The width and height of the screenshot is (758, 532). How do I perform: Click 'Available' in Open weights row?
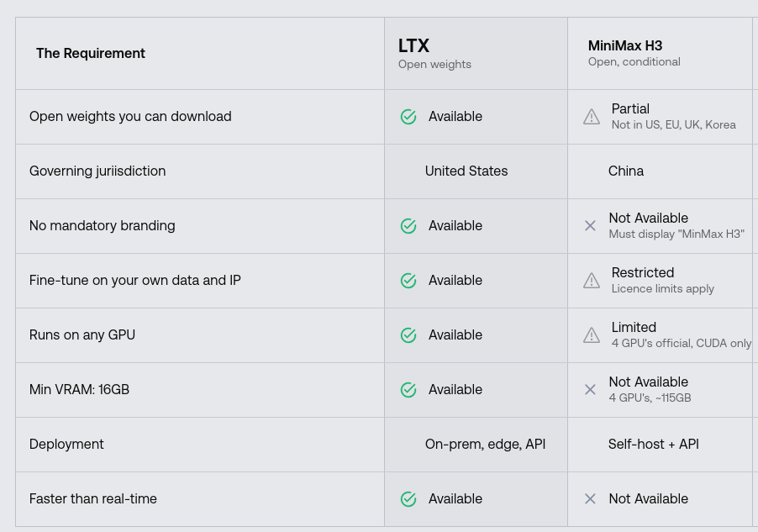[455, 117]
